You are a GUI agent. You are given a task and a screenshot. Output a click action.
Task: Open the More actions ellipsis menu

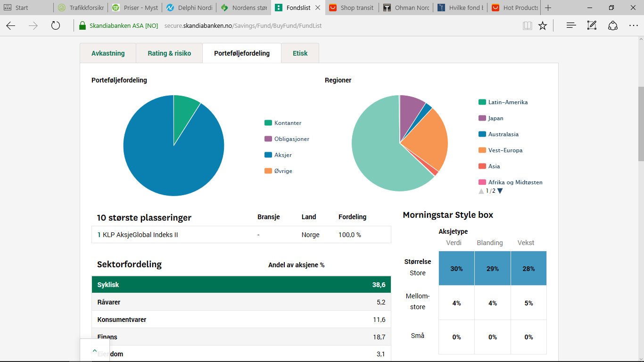(634, 25)
